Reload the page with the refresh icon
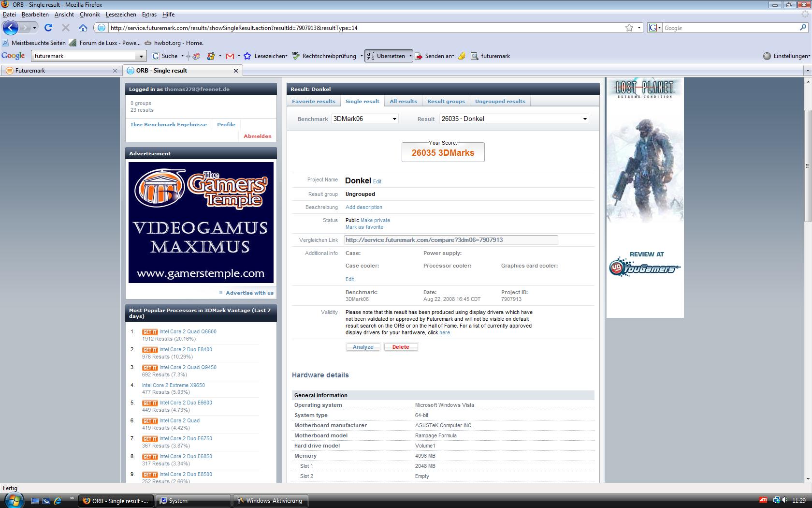This screenshot has width=812, height=508. click(x=48, y=28)
